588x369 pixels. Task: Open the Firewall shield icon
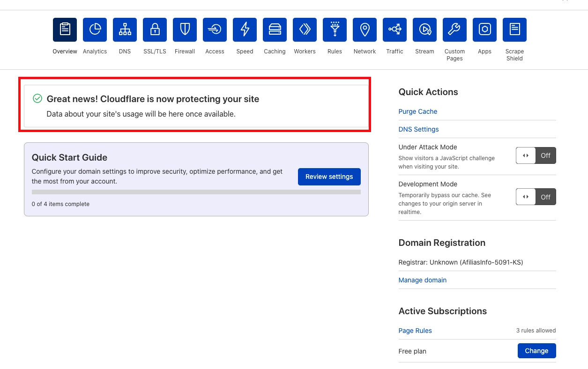coord(185,30)
